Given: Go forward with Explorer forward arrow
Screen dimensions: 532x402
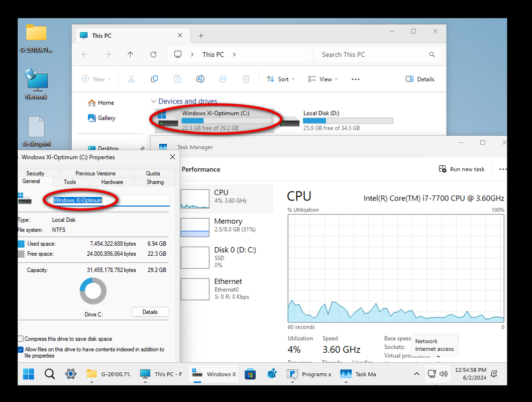Looking at the screenshot, I should click(108, 54).
